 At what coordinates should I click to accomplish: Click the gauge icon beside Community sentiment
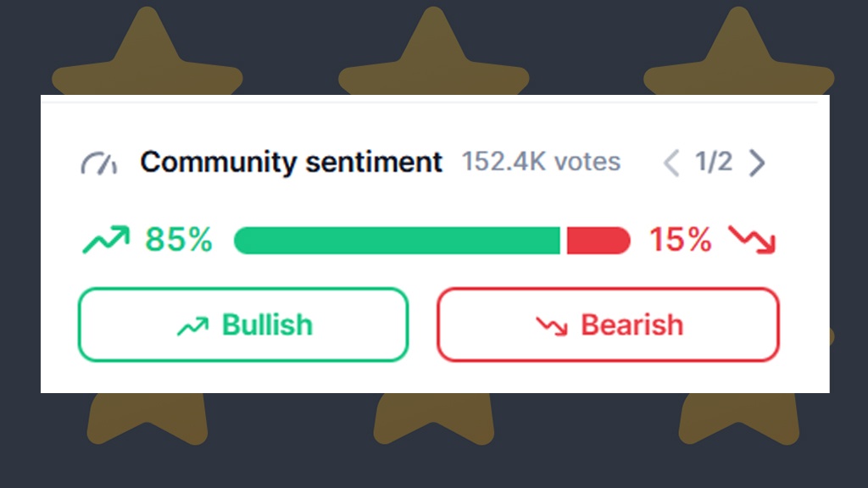tap(99, 162)
